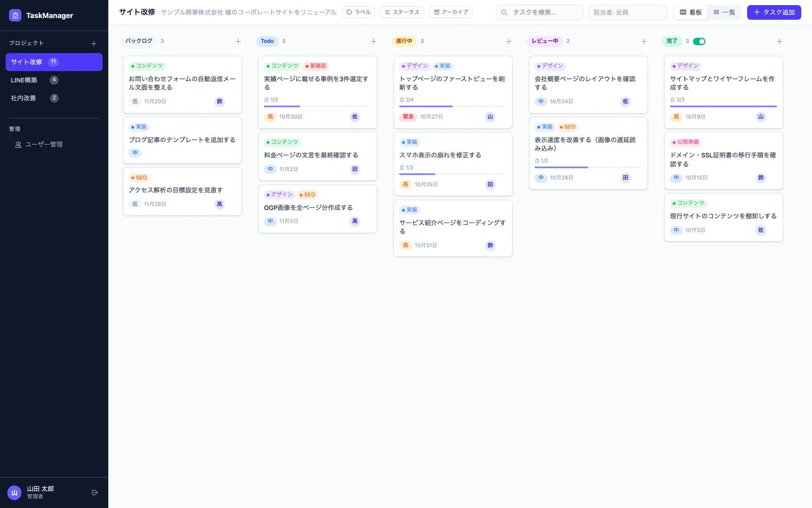
Task: Add a new project with the plus icon
Action: coord(94,44)
